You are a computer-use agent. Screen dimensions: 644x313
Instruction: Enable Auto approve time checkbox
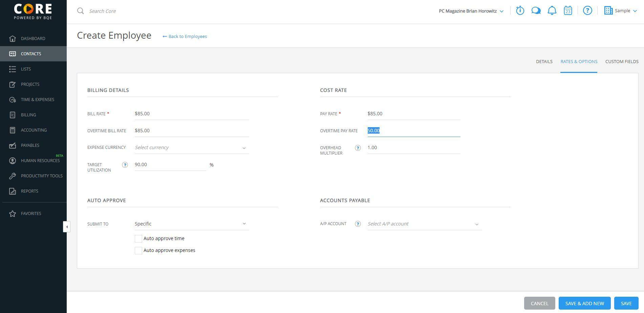[138, 239]
